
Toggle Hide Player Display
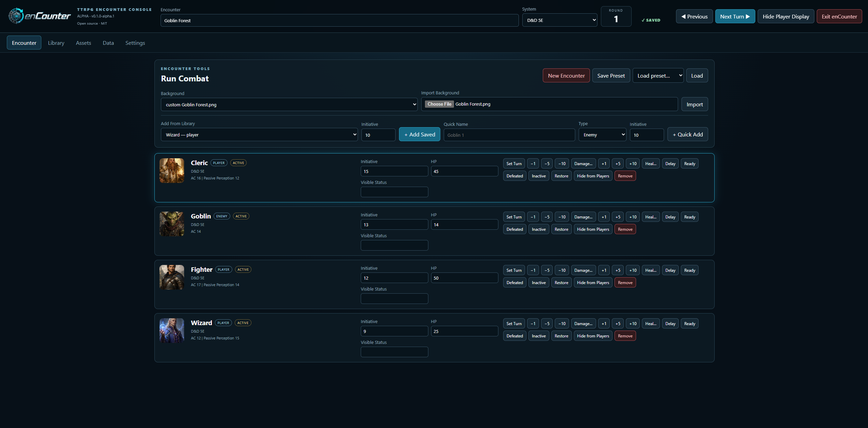[x=786, y=16]
